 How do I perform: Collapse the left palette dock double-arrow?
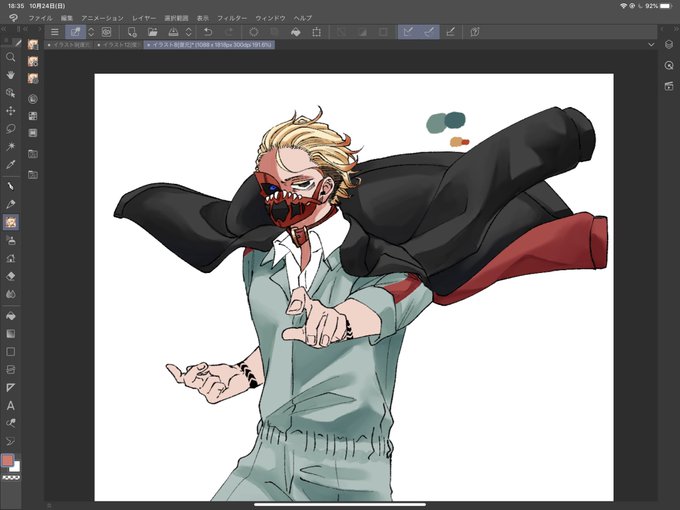[x=3, y=29]
